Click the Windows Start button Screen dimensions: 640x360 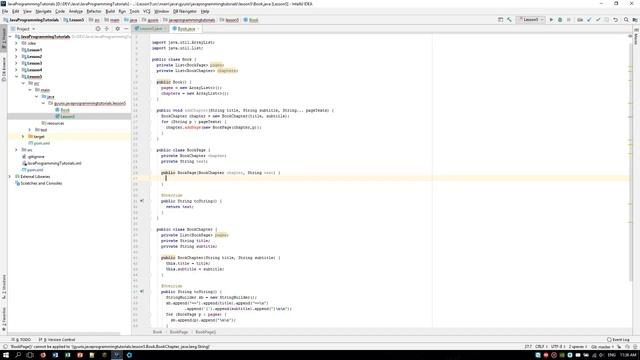pyautogui.click(x=6, y=355)
